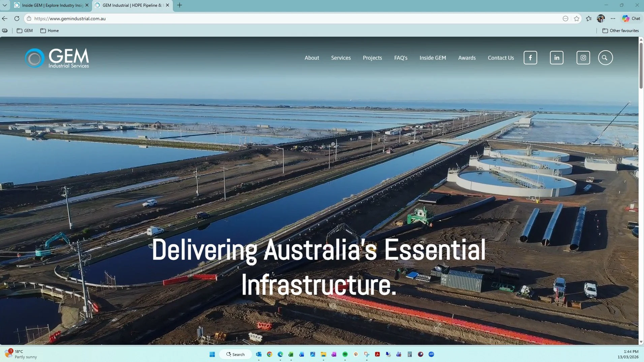Open the Facebook icon in the site header

530,57
